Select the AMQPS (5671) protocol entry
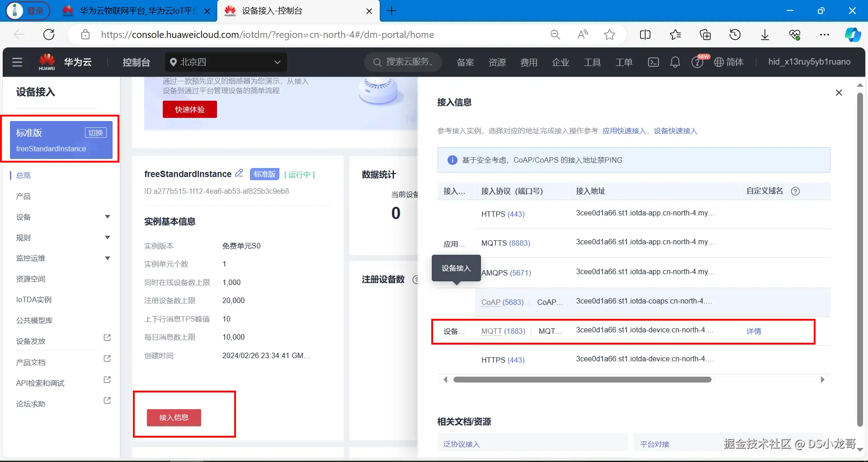868x462 pixels. click(506, 273)
